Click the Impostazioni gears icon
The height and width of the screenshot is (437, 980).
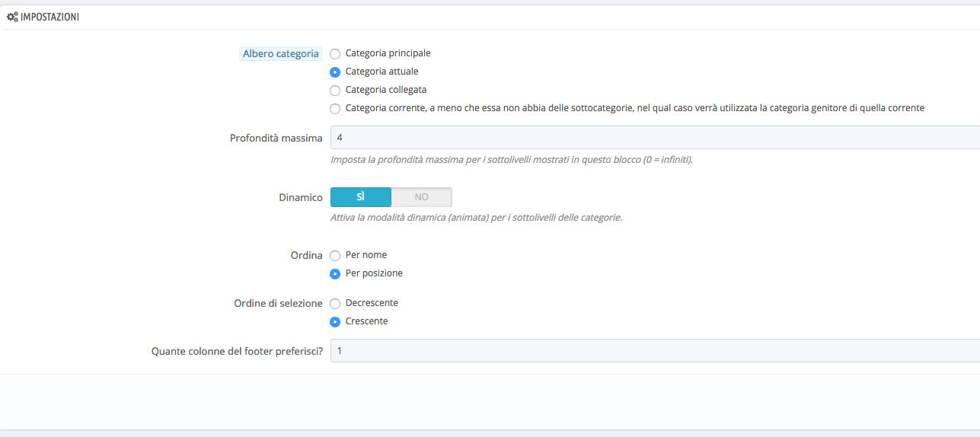(12, 17)
